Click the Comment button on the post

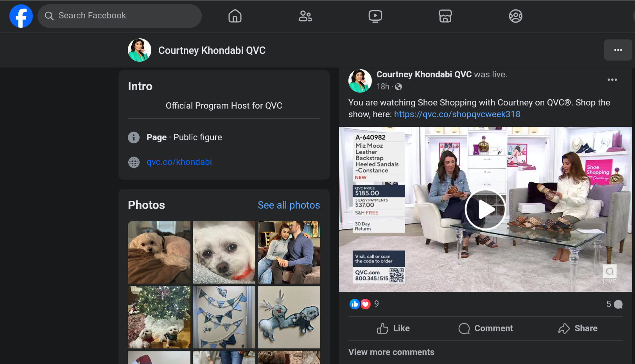[x=486, y=328]
